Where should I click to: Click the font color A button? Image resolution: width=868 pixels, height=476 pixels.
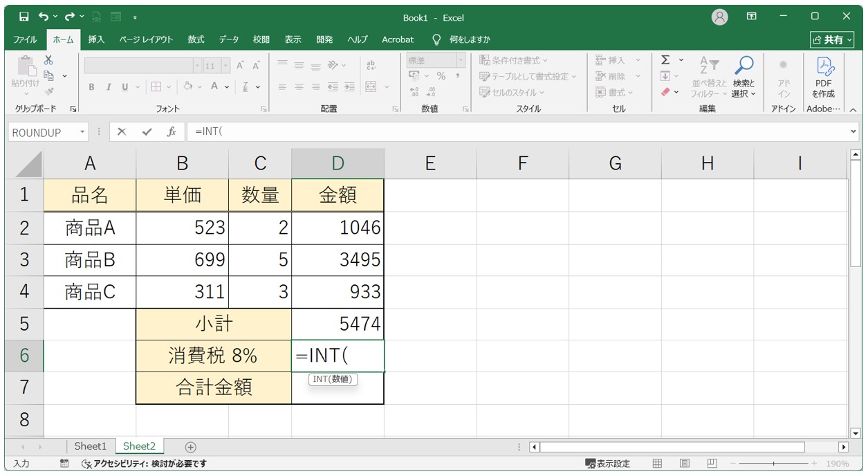215,87
